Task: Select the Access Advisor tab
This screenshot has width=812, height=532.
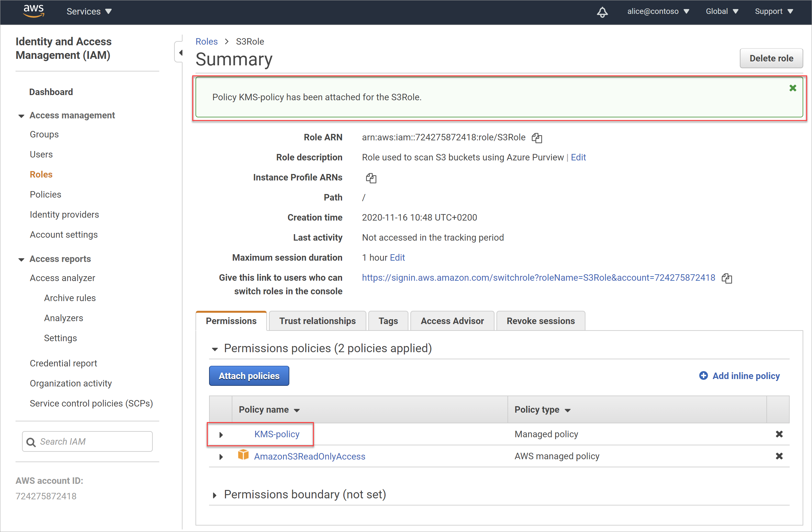Action: (x=453, y=320)
